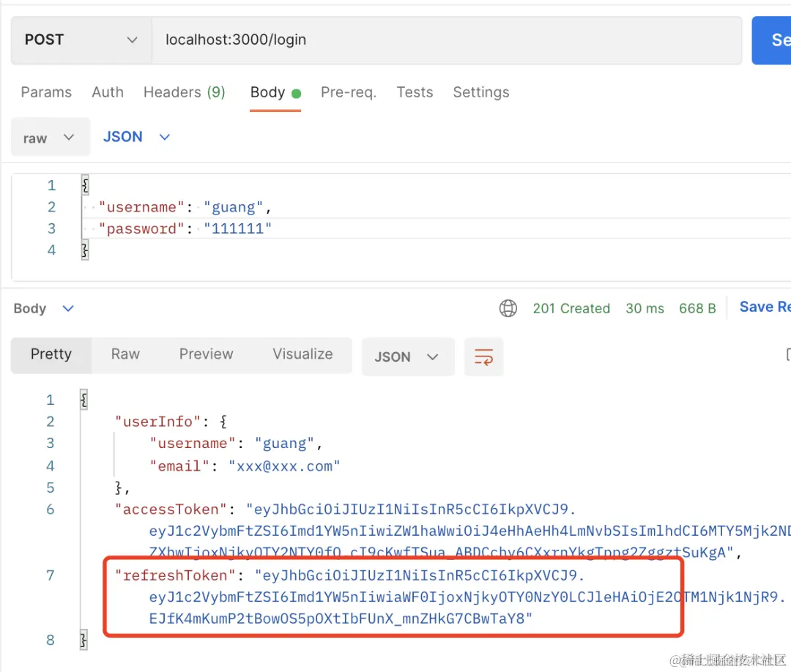This screenshot has height=672, width=791.
Task: Click the refresh token line starting EJfK4mKumP2t
Action: (341, 619)
